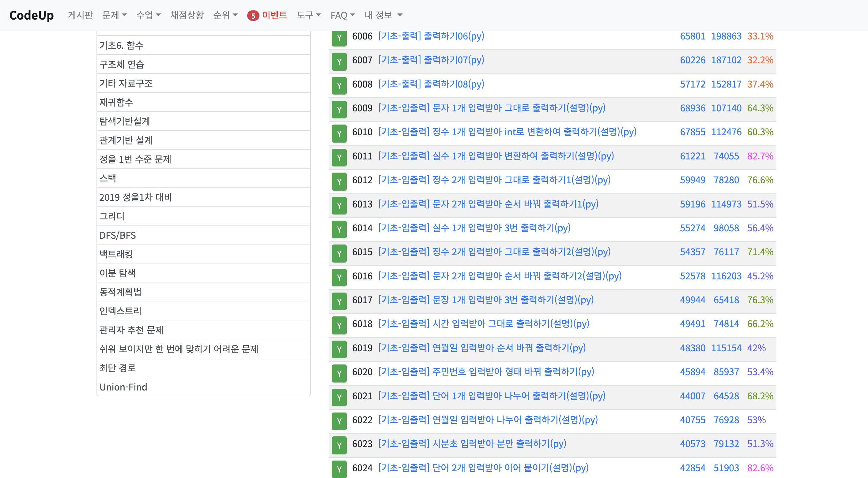This screenshot has width=868, height=478.
Task: Select the 탐색기반설계 category
Action: pyautogui.click(x=203, y=121)
